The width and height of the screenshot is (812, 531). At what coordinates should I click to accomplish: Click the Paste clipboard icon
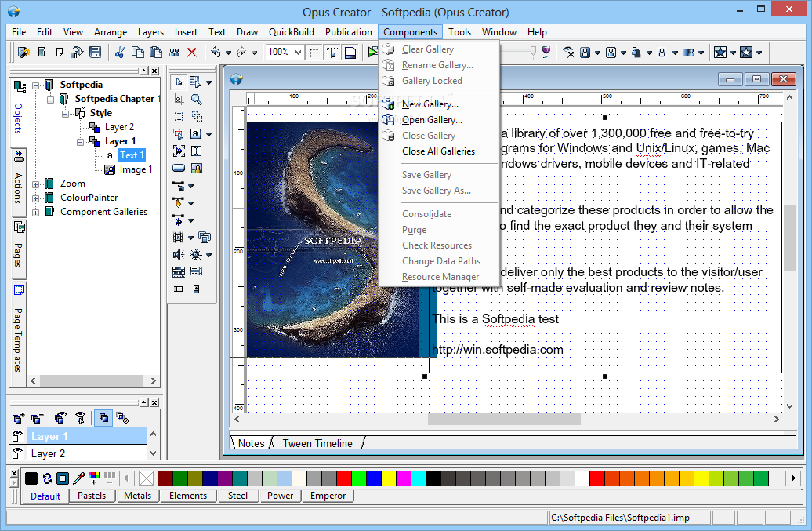155,53
